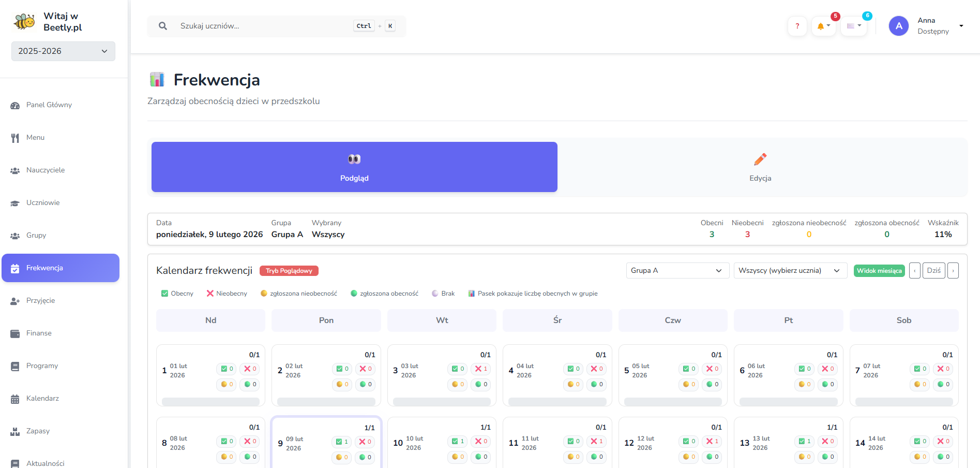Image resolution: width=980 pixels, height=468 pixels.
Task: Click the user avatar circle with letter A
Action: [898, 26]
